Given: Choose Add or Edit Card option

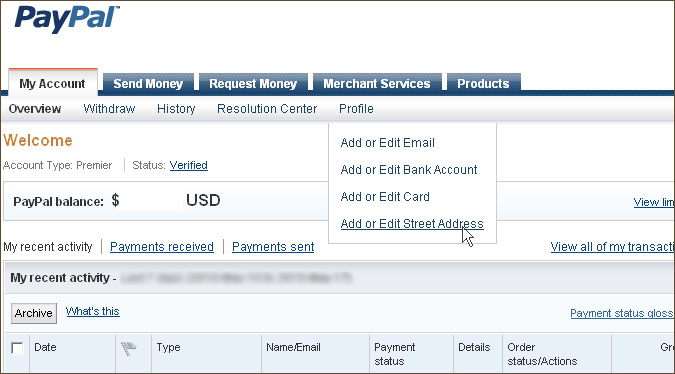Looking at the screenshot, I should pos(385,197).
